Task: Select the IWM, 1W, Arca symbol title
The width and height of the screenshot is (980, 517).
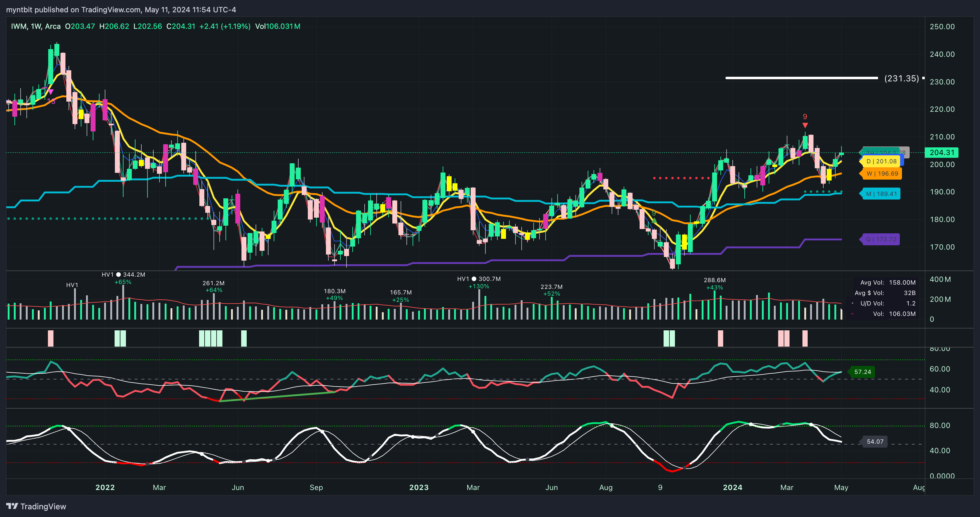Action: click(36, 26)
